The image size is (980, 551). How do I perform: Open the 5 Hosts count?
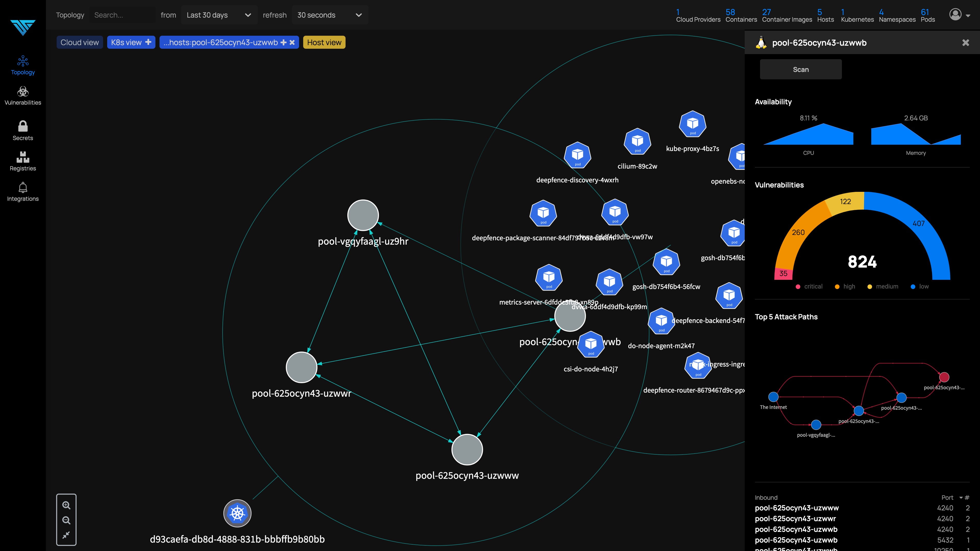826,16
